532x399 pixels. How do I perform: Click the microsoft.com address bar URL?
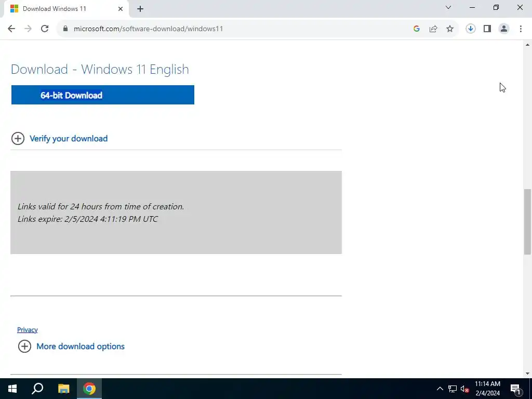[148, 29]
